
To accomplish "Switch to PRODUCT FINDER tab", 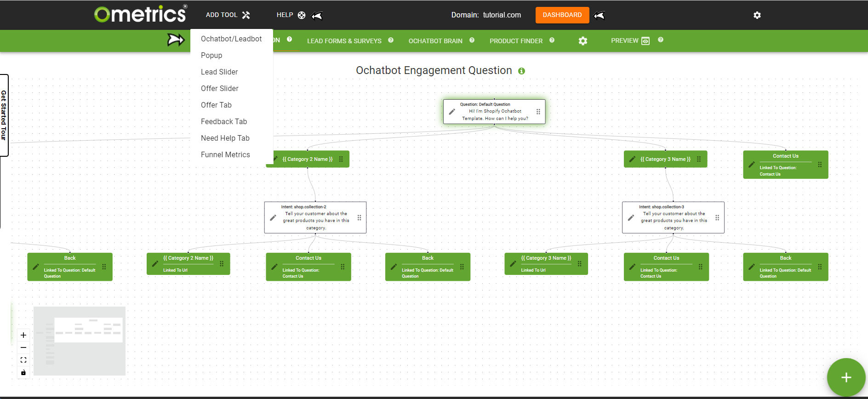I will coord(516,41).
